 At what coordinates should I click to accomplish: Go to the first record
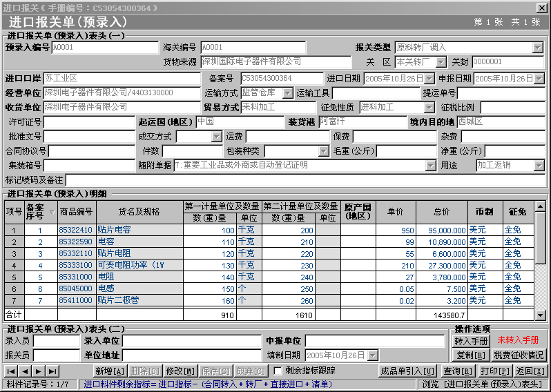11,371
